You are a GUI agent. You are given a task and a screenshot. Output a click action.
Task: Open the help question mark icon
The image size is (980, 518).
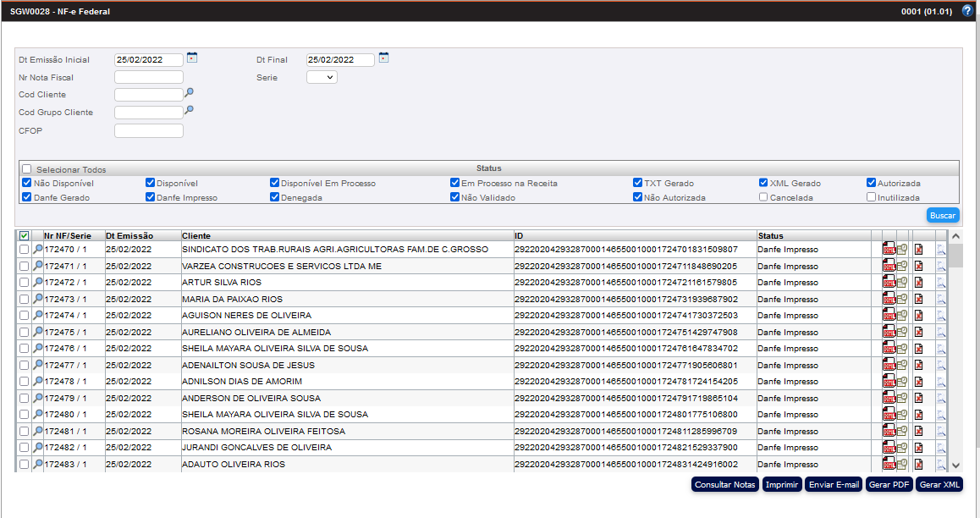pos(967,11)
